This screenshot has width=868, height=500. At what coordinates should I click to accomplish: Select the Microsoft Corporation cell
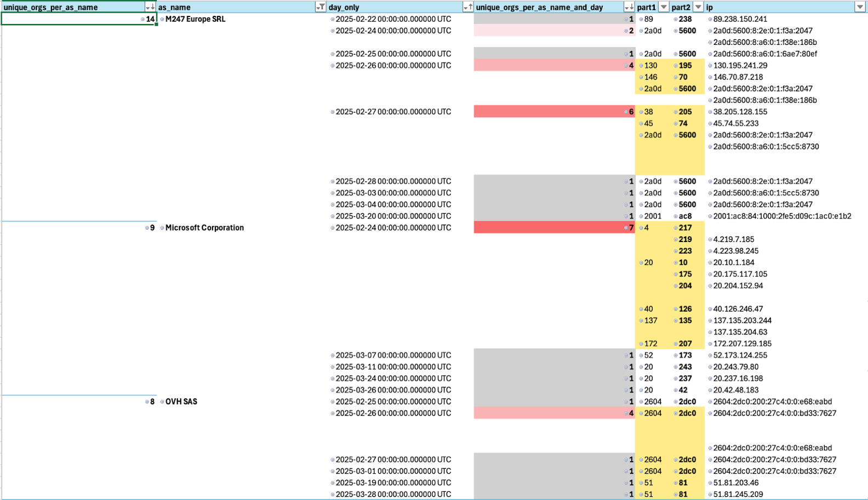[x=242, y=228]
